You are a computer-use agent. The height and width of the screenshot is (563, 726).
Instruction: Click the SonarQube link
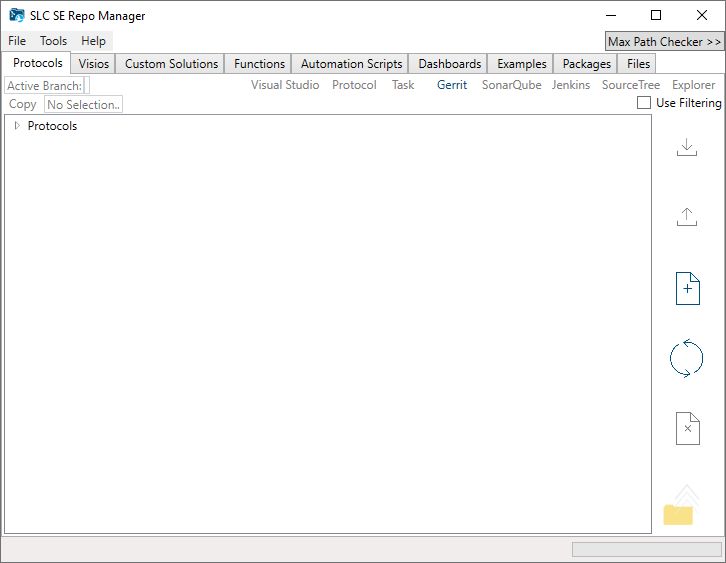click(512, 85)
